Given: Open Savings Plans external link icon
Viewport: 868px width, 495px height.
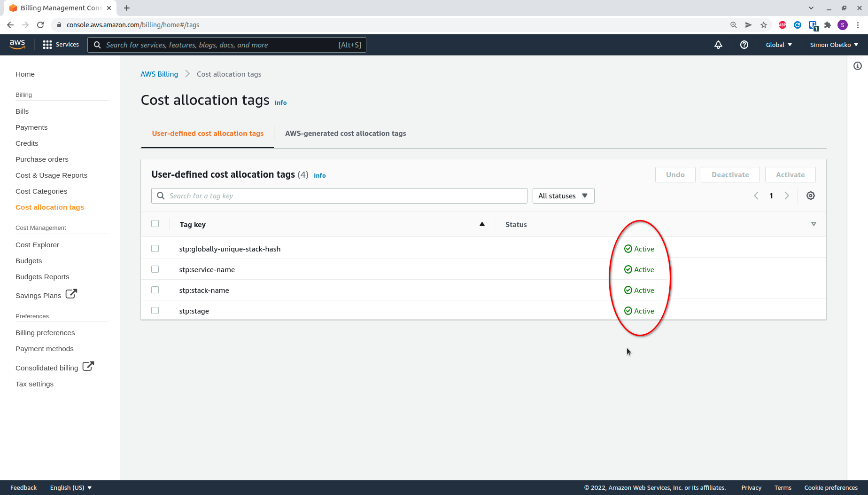Looking at the screenshot, I should click(x=71, y=294).
